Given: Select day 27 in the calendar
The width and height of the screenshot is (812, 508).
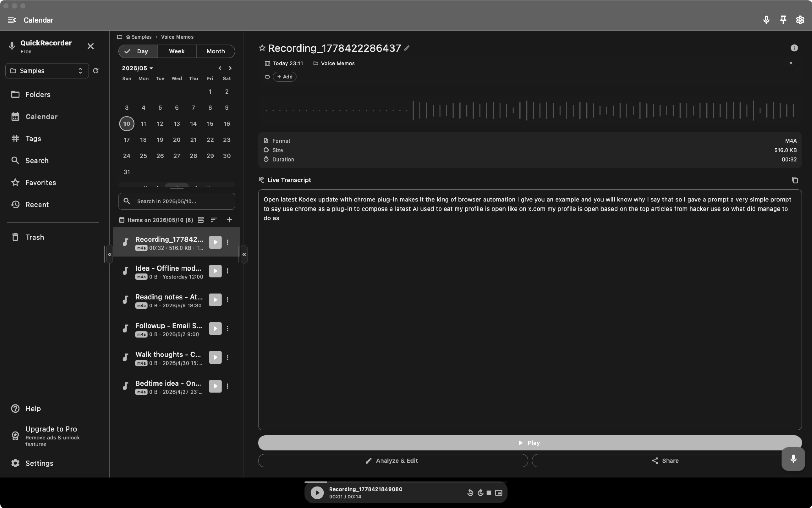Looking at the screenshot, I should (177, 156).
